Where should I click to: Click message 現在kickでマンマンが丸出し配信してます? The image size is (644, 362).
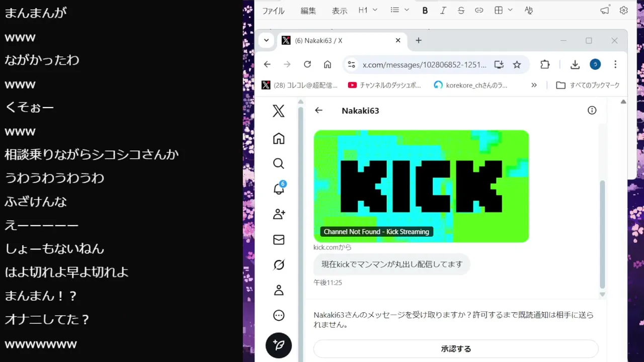(392, 264)
